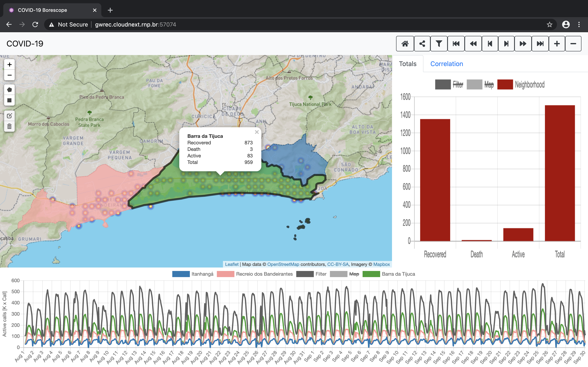Close the Barra da Tijuca popup
Viewport: 588px width, 367px height.
[257, 132]
